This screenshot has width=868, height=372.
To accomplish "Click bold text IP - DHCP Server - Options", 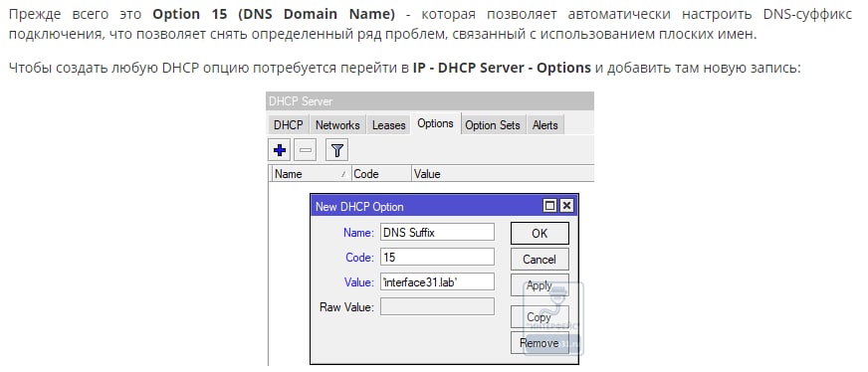I will (502, 68).
